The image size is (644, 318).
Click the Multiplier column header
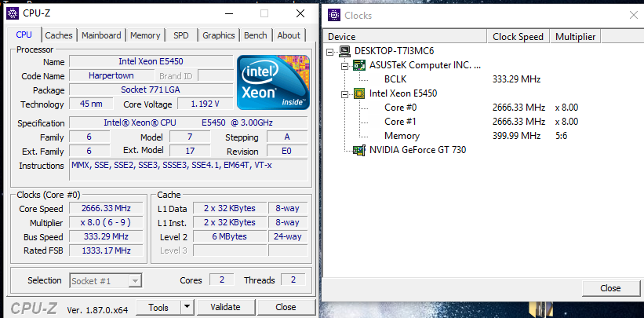click(576, 37)
